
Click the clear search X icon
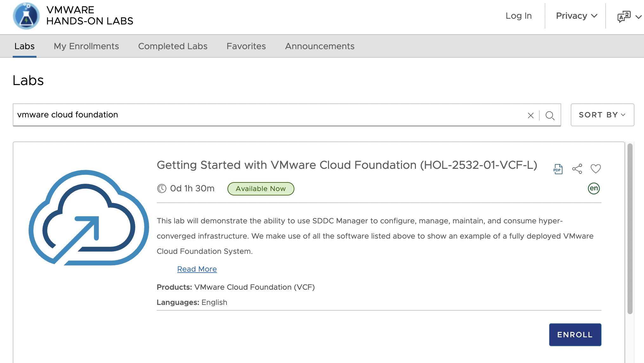(x=531, y=115)
